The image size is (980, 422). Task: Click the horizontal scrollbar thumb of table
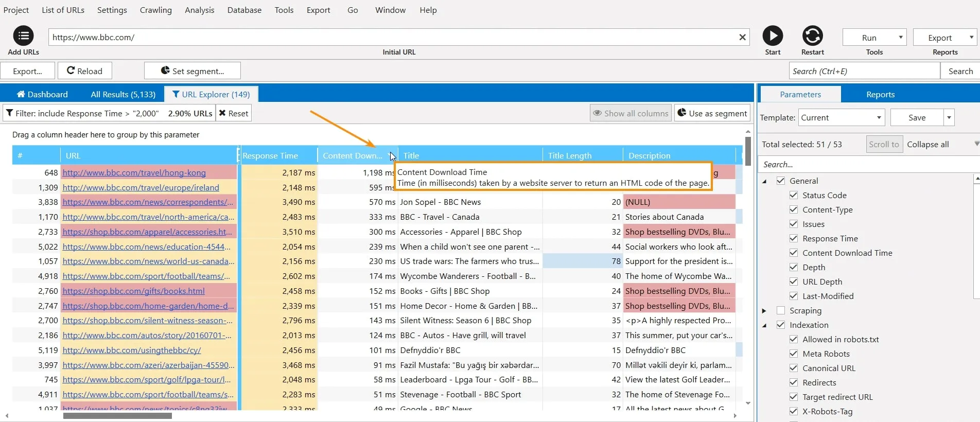pyautogui.click(x=117, y=416)
